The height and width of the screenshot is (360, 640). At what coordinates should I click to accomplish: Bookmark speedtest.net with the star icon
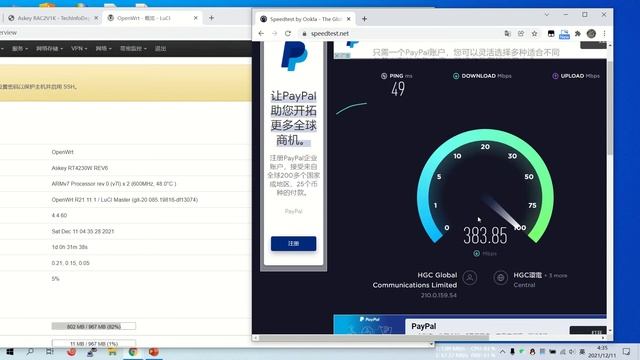(x=534, y=33)
